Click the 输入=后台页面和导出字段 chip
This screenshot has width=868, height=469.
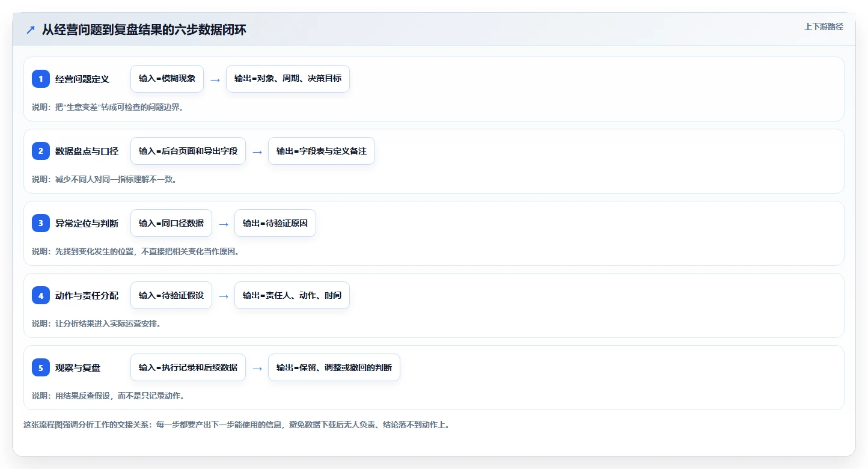[188, 151]
